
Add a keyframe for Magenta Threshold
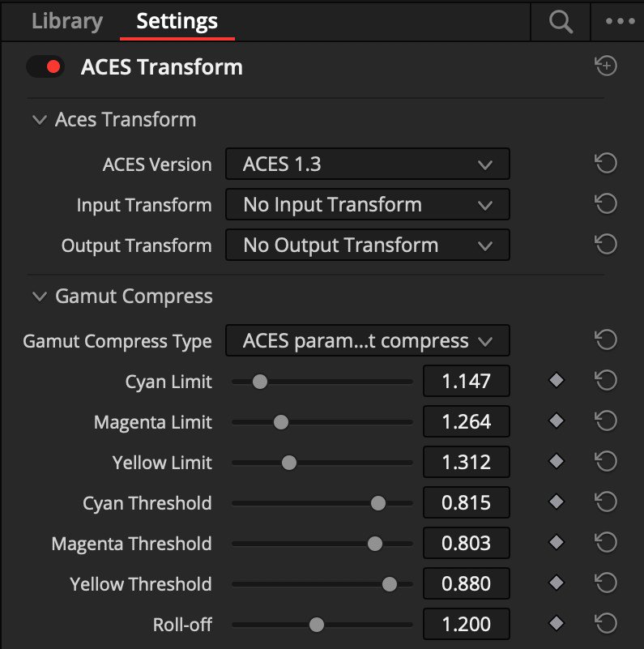tap(556, 543)
